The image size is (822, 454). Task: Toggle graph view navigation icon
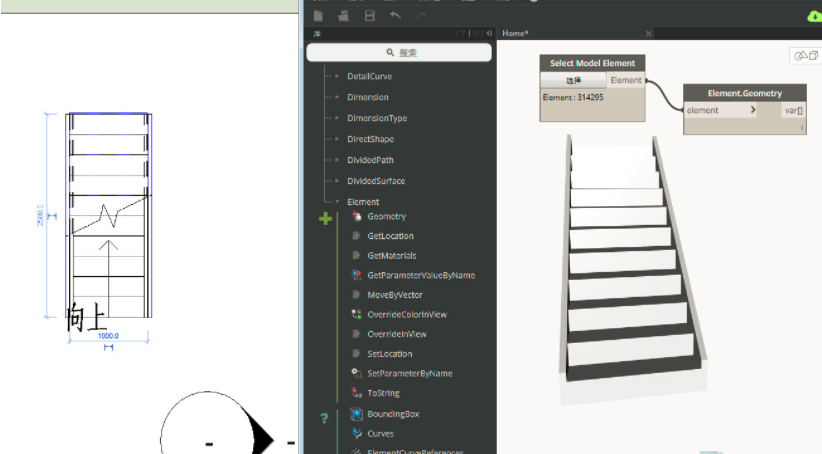pos(813,56)
